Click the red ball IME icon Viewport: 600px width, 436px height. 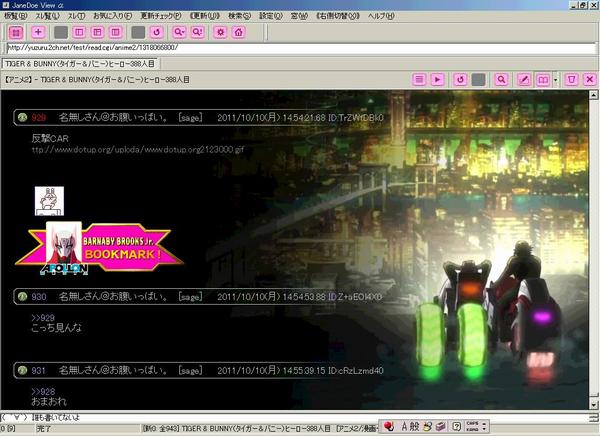(x=389, y=426)
